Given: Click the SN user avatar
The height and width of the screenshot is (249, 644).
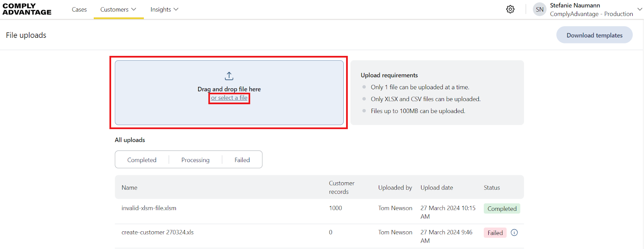Looking at the screenshot, I should click(540, 9).
